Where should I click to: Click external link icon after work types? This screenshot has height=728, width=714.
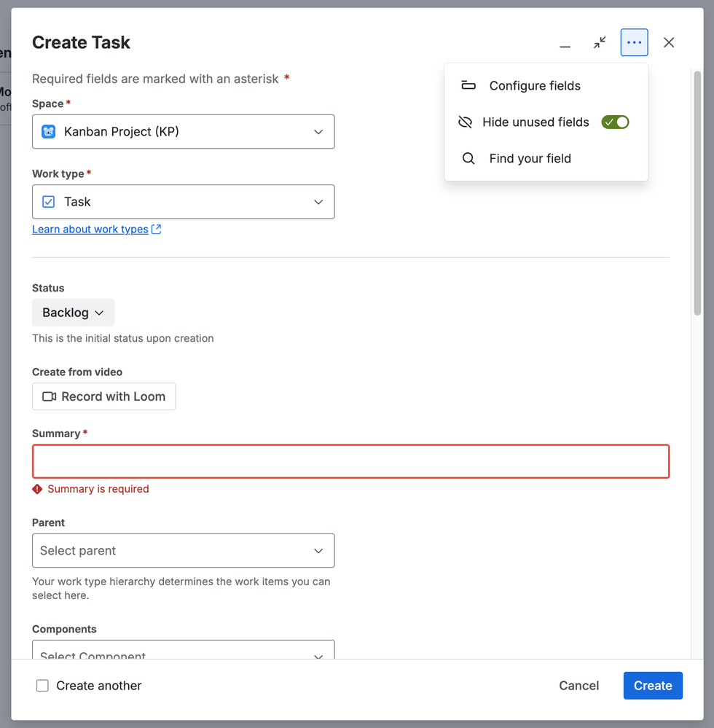click(x=157, y=230)
